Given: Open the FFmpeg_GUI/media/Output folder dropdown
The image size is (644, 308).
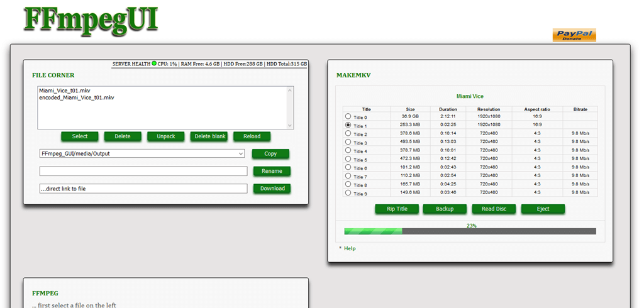Looking at the screenshot, I should pyautogui.click(x=142, y=153).
